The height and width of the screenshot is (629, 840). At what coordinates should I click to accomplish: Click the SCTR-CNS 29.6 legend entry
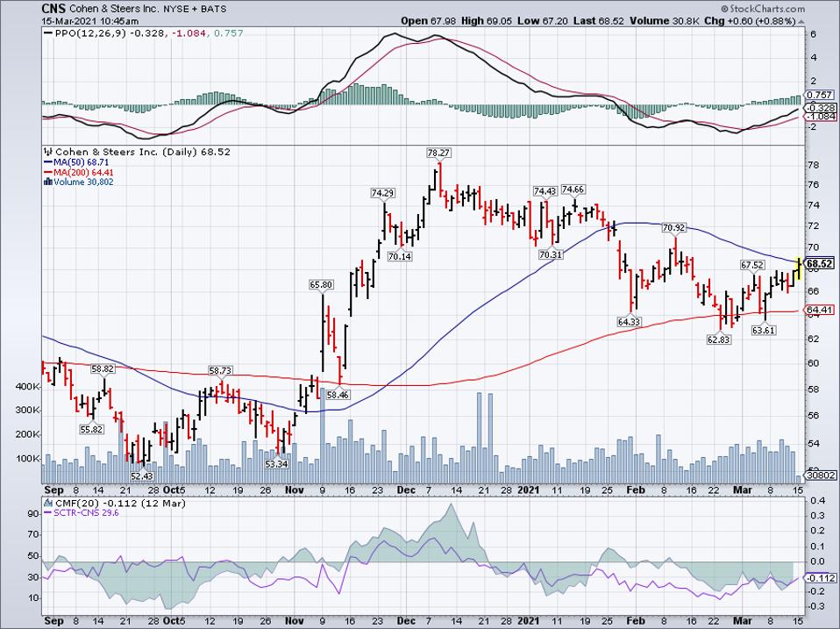[86, 513]
